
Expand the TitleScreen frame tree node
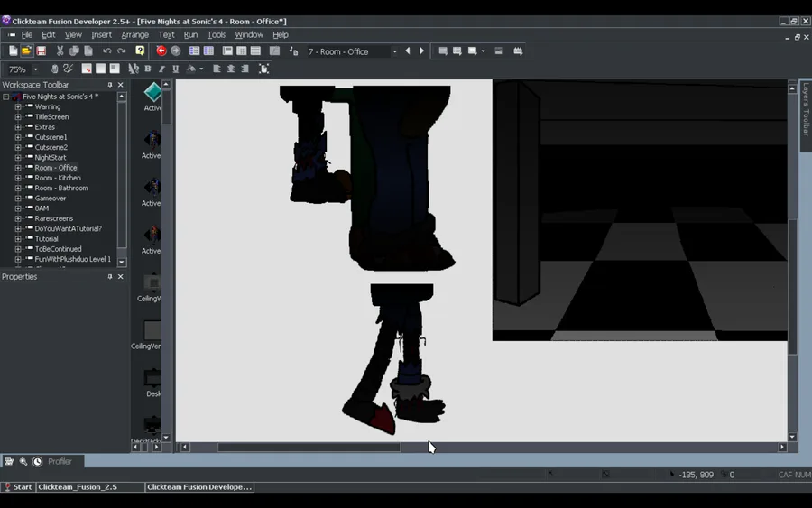pos(17,117)
